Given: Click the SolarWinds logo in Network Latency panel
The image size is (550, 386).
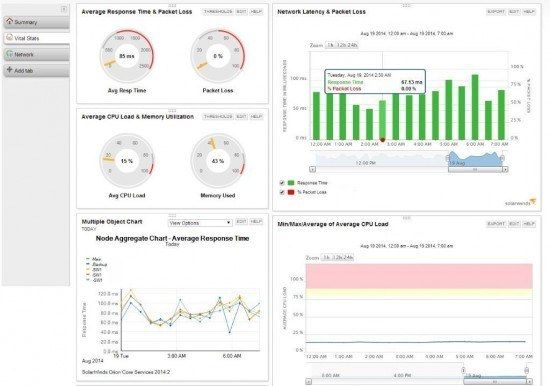Looking at the screenshot, I should [x=521, y=202].
